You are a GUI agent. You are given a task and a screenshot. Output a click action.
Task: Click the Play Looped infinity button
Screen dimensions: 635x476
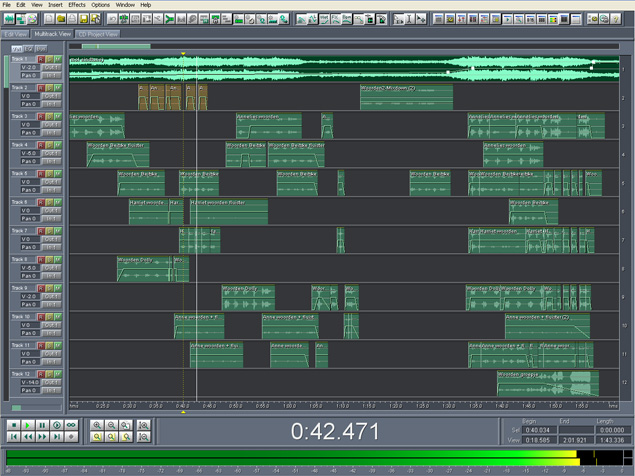[71, 425]
